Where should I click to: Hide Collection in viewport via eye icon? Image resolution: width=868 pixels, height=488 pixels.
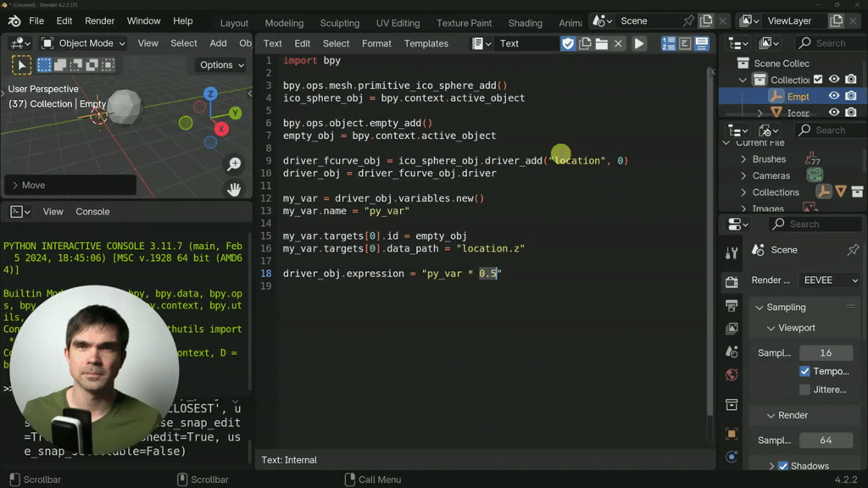coord(834,80)
